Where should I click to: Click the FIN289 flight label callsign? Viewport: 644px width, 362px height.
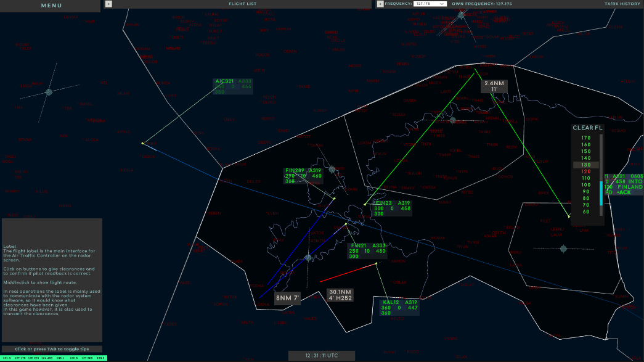point(295,171)
